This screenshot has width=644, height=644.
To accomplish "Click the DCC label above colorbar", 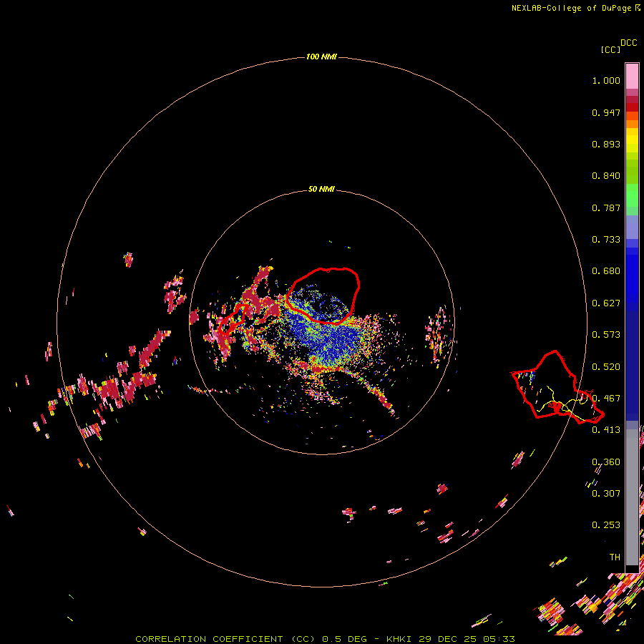I will click(629, 43).
